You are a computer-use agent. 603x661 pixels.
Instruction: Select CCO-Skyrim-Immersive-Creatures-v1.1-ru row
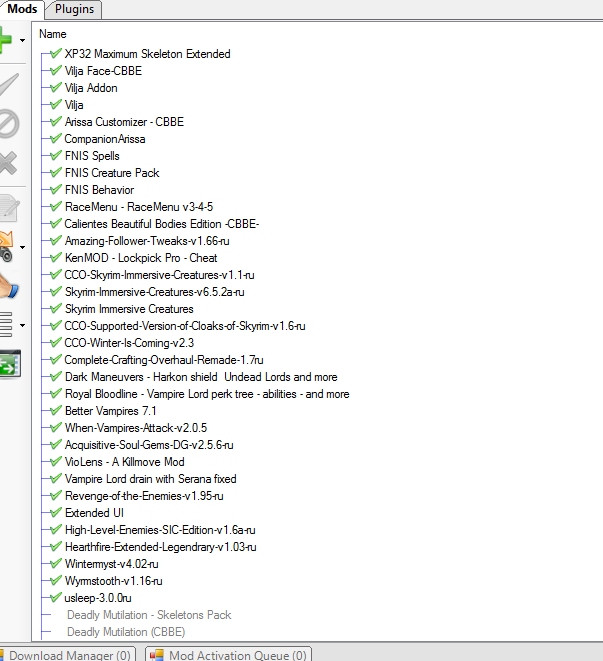(x=159, y=275)
